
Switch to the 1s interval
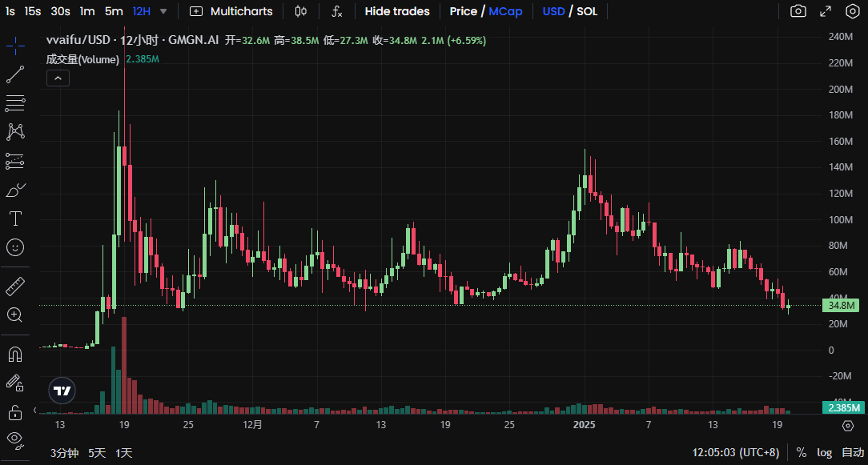10,11
